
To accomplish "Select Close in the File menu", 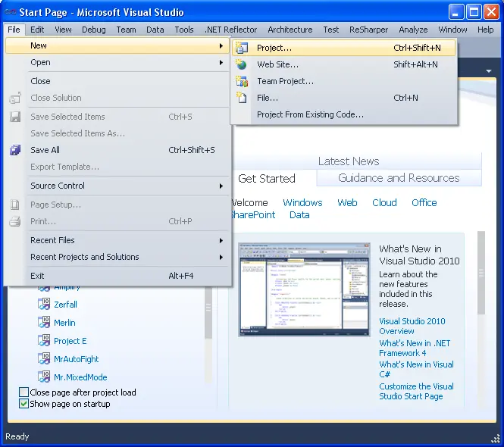I will (x=118, y=81).
